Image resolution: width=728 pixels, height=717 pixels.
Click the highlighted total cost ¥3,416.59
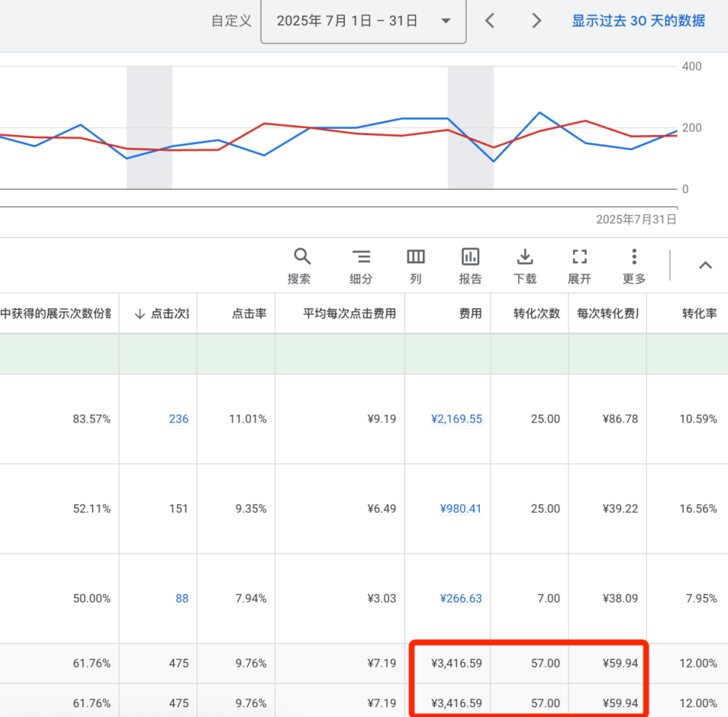click(x=458, y=663)
